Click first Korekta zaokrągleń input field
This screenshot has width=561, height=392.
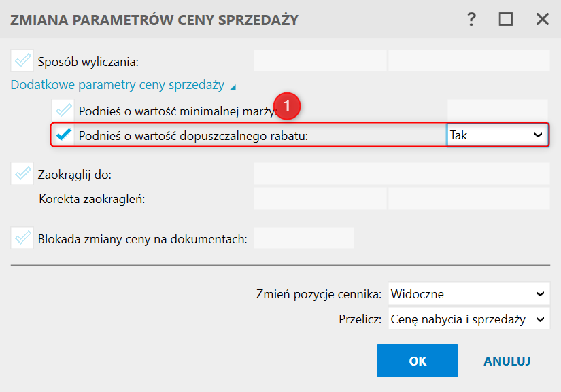click(320, 198)
